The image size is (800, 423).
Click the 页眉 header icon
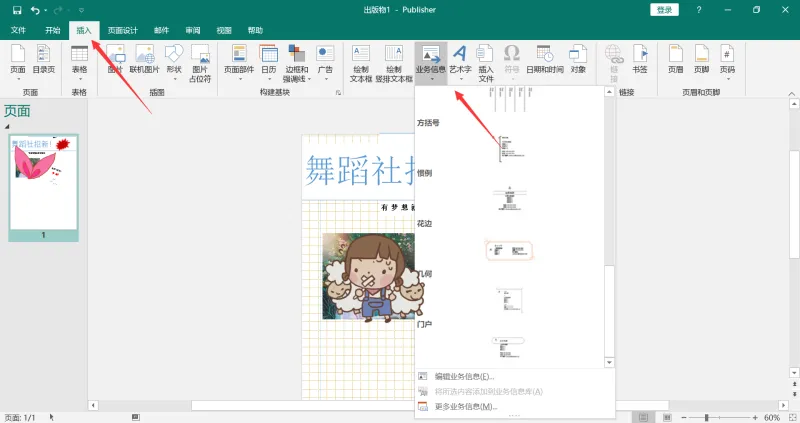coord(676,59)
